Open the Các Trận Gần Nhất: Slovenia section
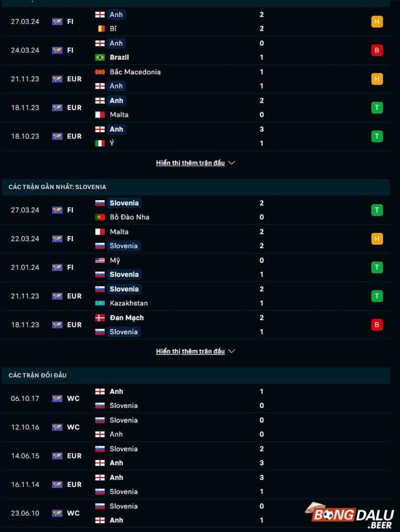This screenshot has width=400, height=532. click(x=57, y=187)
